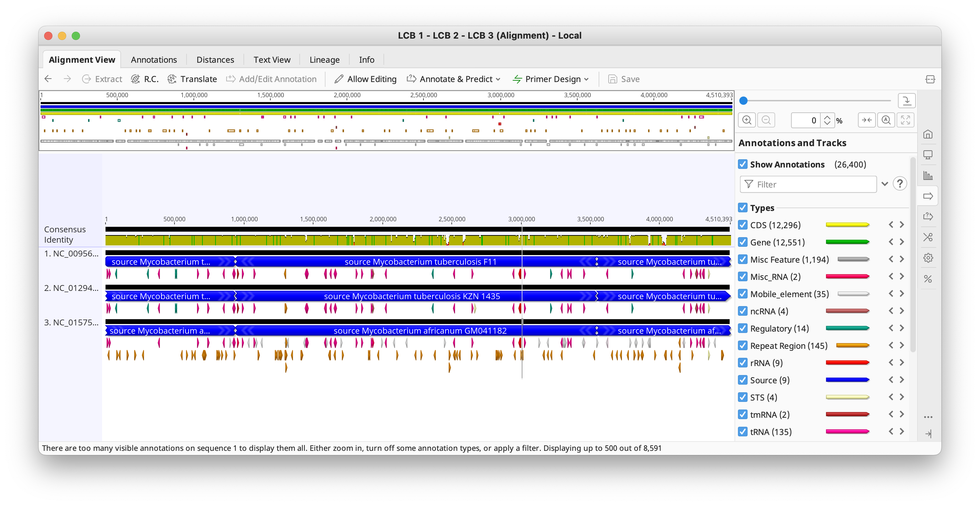Uncheck the CDS annotation type
This screenshot has height=506, width=980.
pyautogui.click(x=743, y=225)
